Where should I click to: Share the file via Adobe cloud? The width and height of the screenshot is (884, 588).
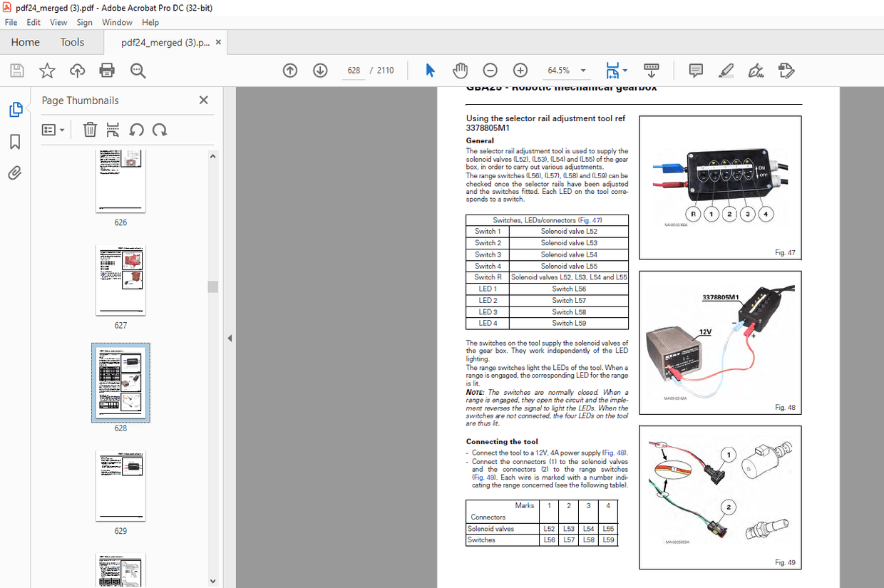click(x=76, y=70)
